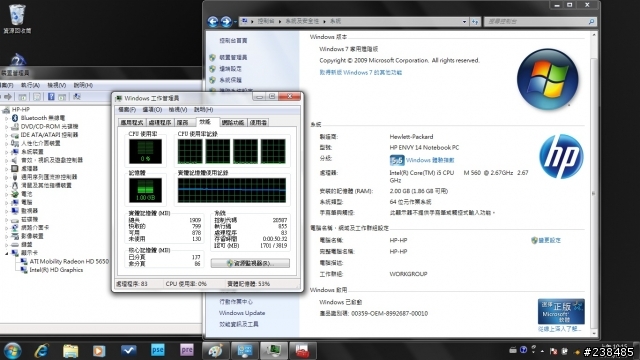
Task: Click the Windows Start orb
Action: 12,351
